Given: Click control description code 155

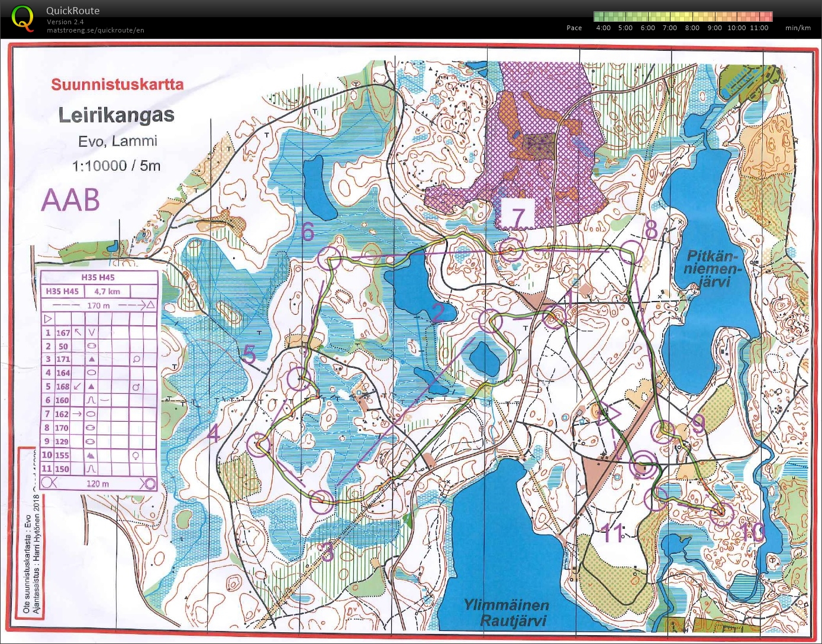Looking at the screenshot, I should tap(63, 455).
